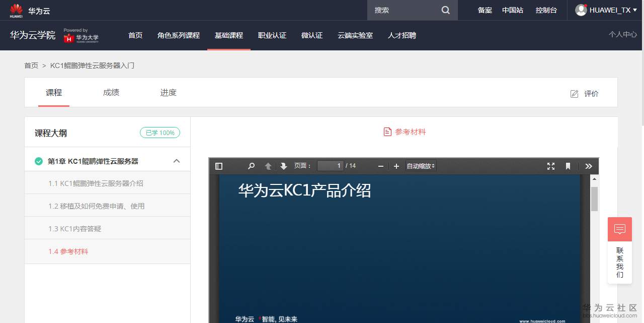
Task: Click the 华为云 brand text link
Action: [39, 11]
